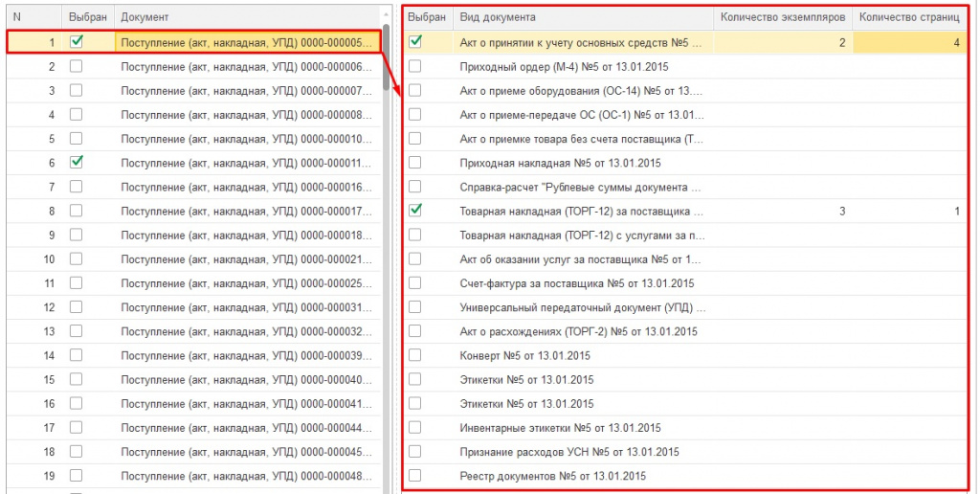This screenshot has width=980, height=494.
Task: Click row number '13' in documents list
Action: (49, 331)
